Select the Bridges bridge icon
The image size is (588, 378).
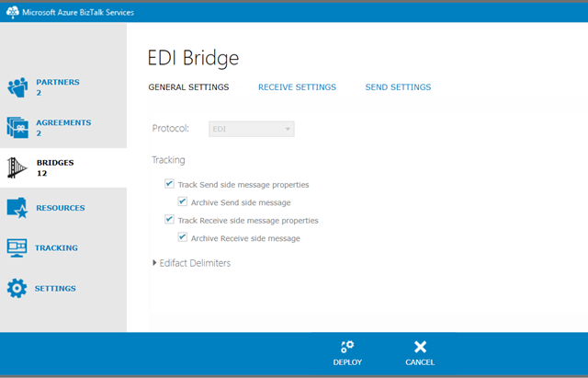[17, 167]
